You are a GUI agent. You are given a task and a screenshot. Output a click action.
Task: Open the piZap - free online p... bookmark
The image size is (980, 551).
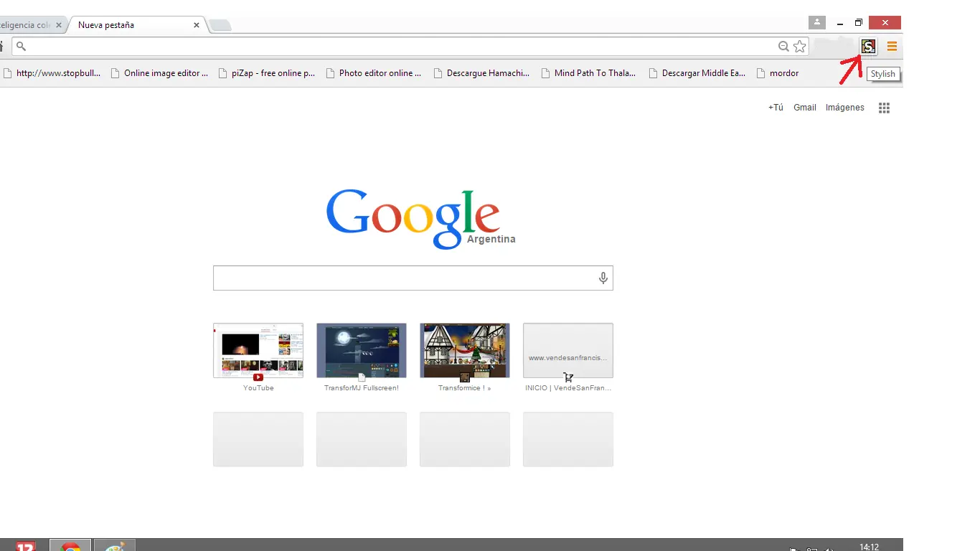click(267, 73)
